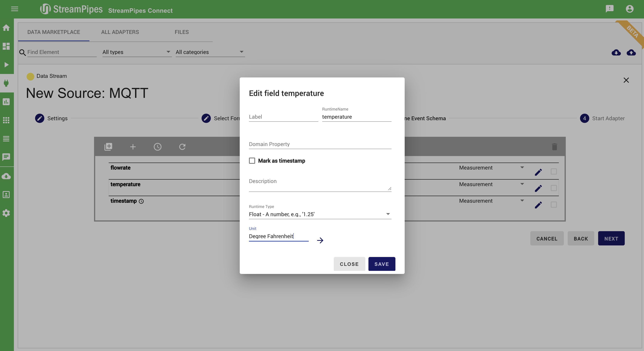Switch to the All Adapters tab
This screenshot has width=644, height=351.
coord(120,32)
